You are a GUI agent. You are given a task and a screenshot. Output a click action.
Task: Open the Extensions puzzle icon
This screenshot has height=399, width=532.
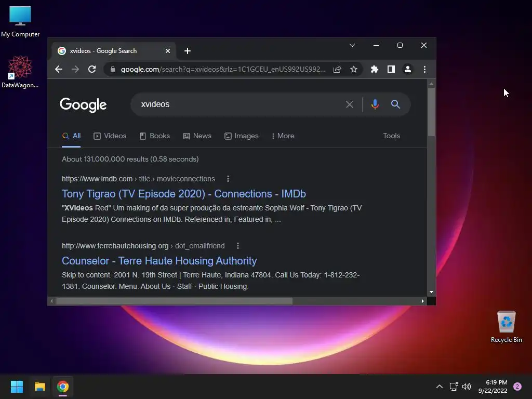[x=374, y=69]
